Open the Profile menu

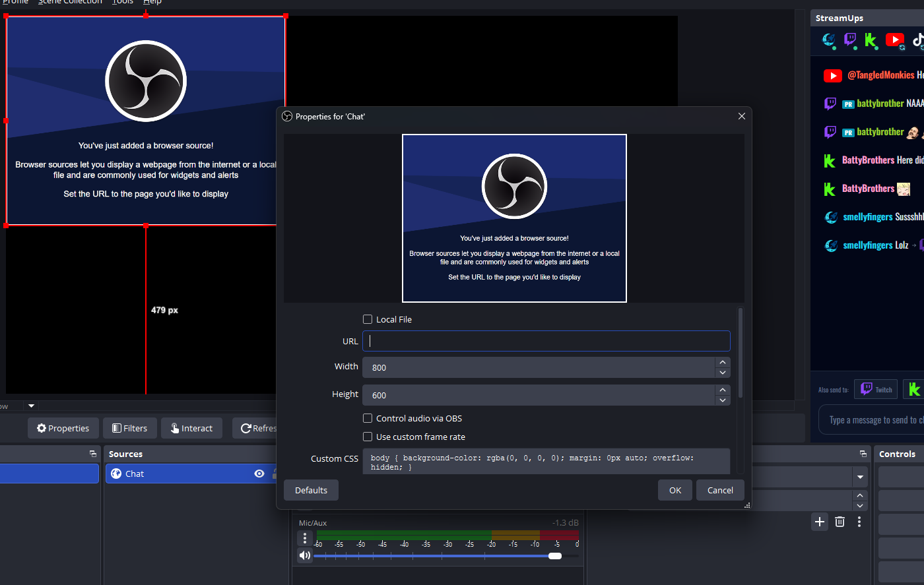(x=15, y=2)
